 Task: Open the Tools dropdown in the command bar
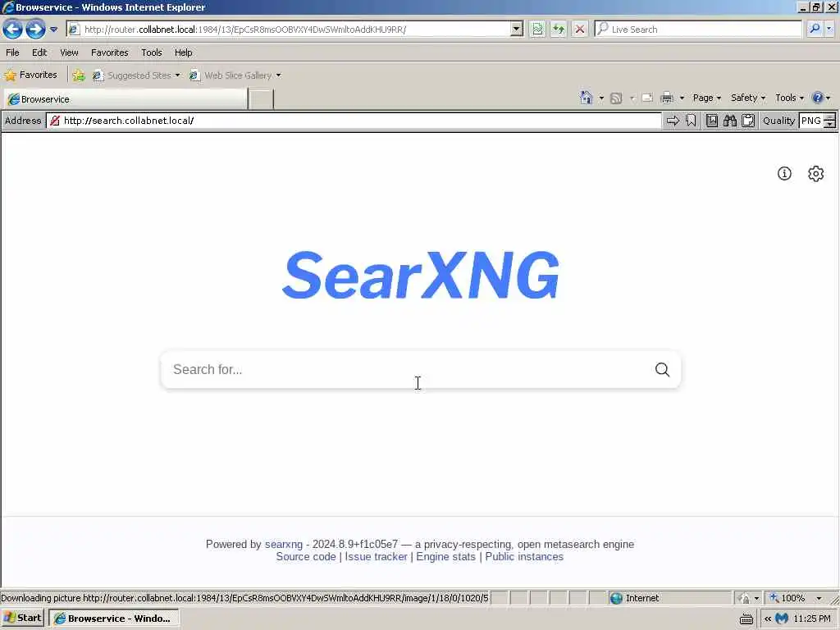789,98
